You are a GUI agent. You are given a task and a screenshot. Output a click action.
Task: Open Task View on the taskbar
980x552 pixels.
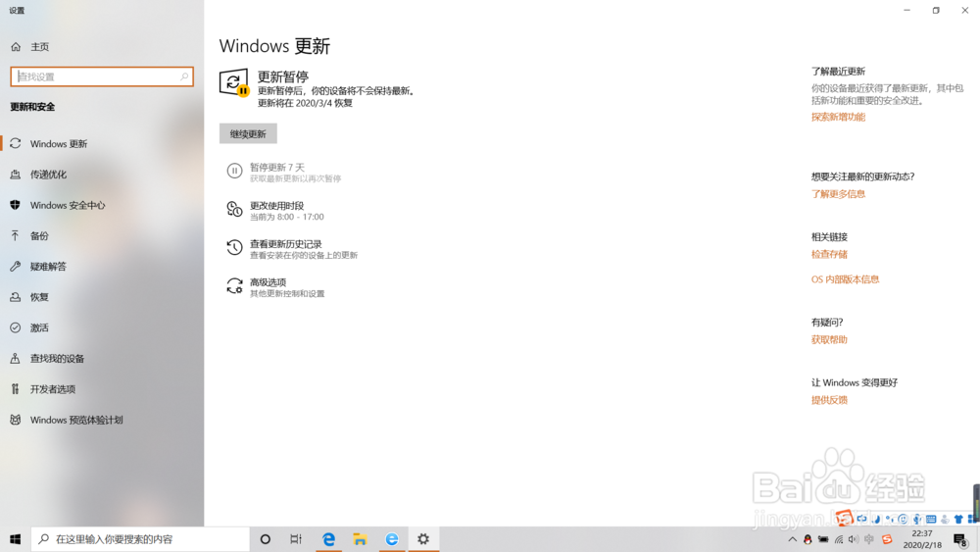point(296,539)
